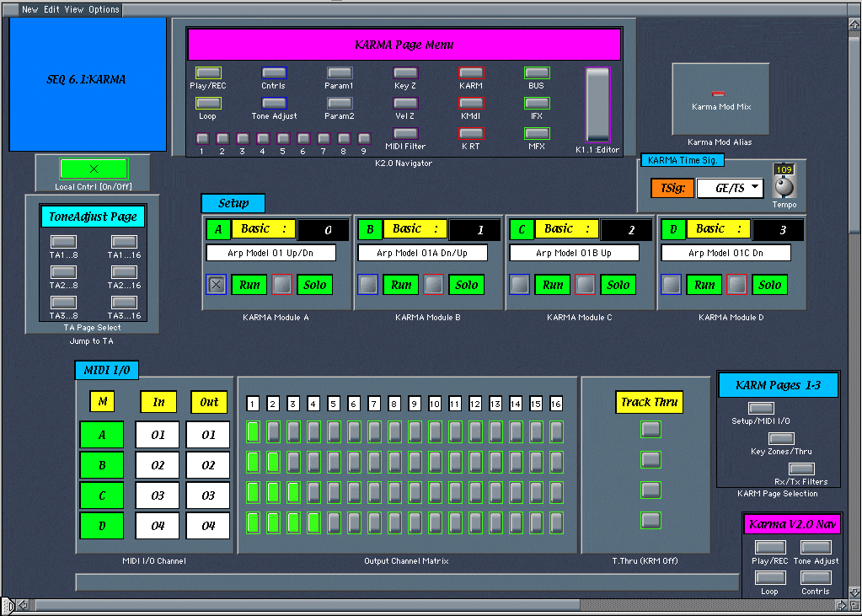Open the Options menu
The height and width of the screenshot is (616, 862).
click(x=104, y=10)
